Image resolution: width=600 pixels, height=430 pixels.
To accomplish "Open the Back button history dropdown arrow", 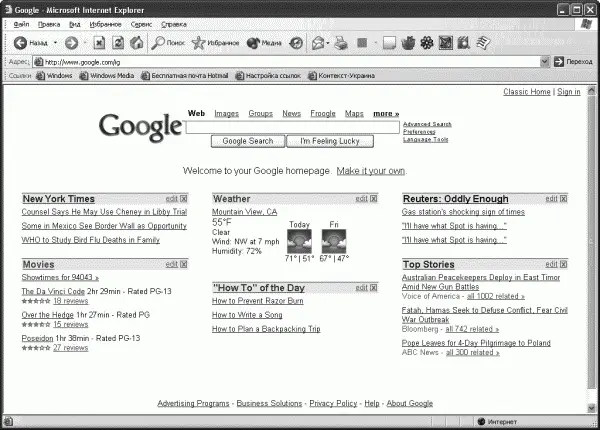I will coord(53,43).
